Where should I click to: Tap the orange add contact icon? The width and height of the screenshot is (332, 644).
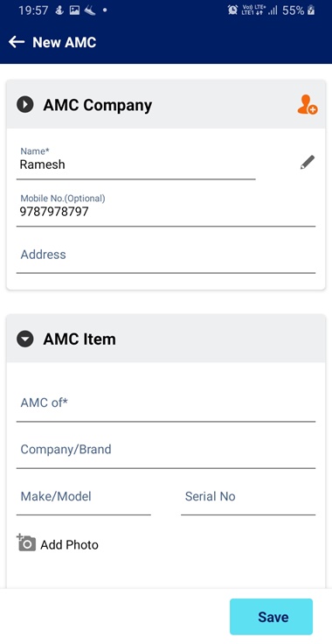coord(307,105)
